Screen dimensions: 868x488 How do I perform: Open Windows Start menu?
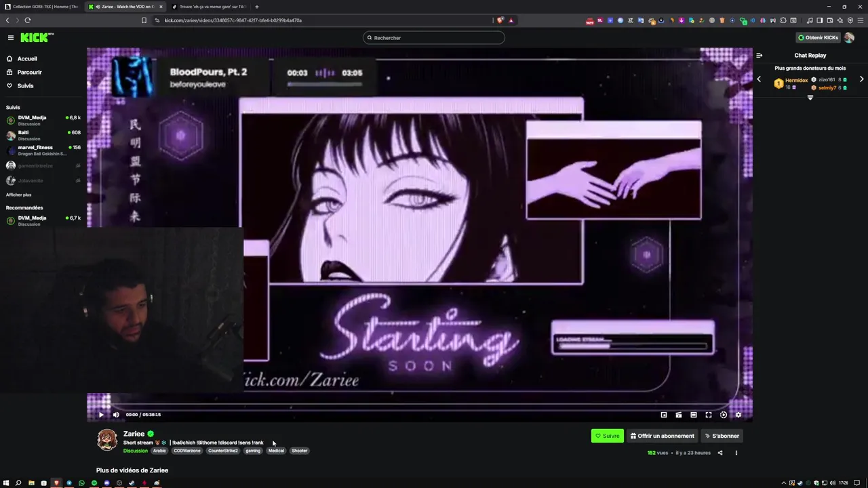5,483
